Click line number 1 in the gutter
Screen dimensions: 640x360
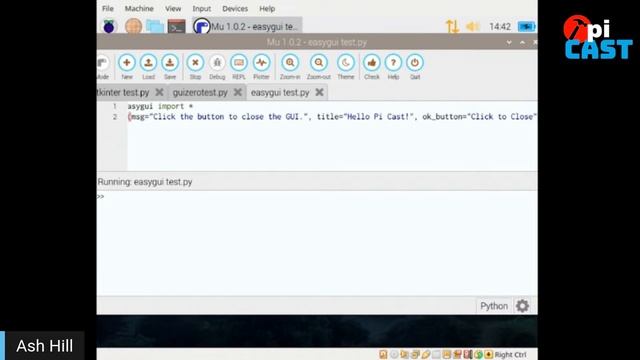coord(115,106)
